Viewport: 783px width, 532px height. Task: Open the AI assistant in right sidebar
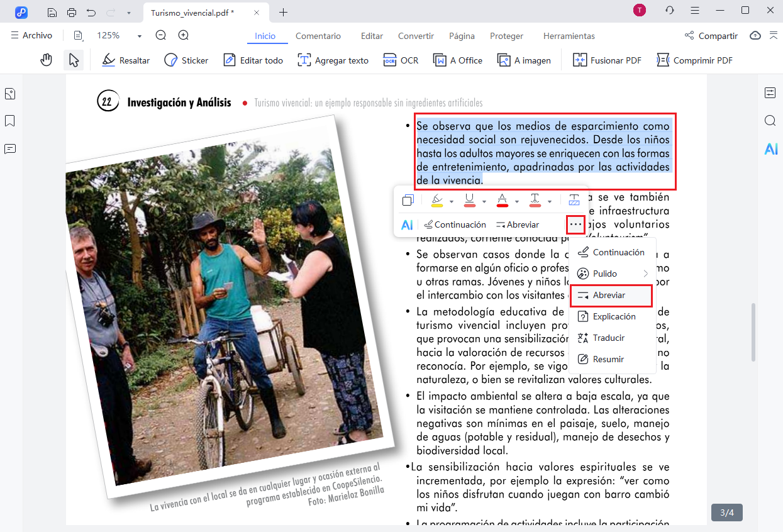tap(770, 149)
